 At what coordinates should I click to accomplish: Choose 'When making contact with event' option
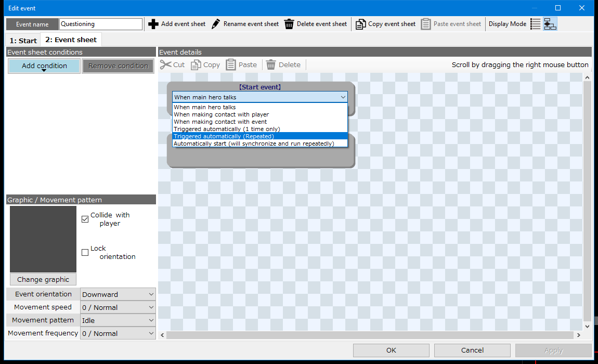[259, 122]
